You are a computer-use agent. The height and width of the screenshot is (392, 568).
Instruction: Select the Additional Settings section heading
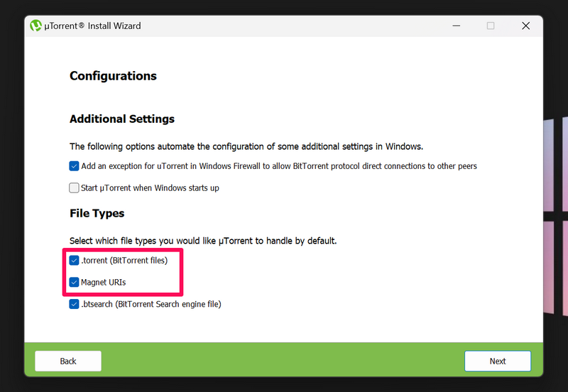pos(122,119)
